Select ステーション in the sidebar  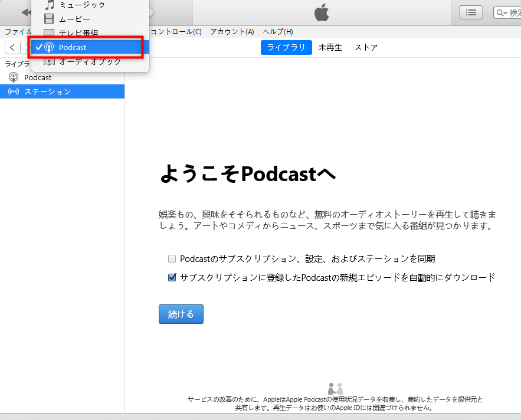pyautogui.click(x=62, y=91)
